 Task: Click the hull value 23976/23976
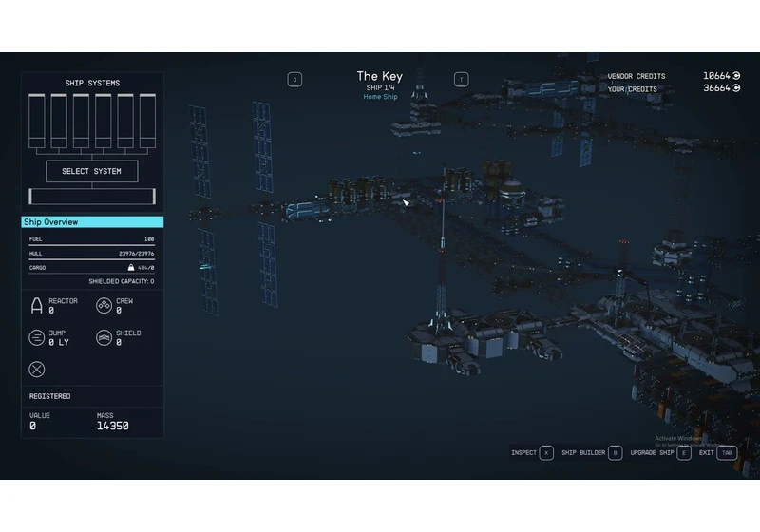click(x=136, y=254)
